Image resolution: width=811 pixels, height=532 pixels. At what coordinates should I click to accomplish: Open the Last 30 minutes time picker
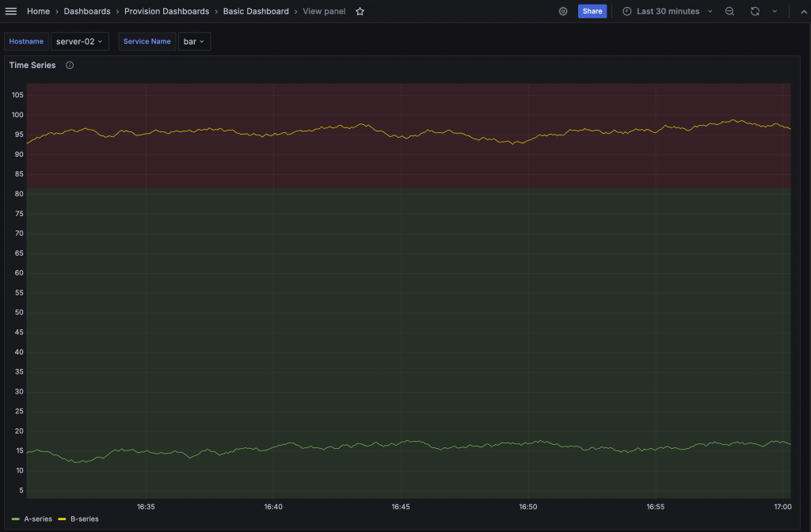tap(667, 11)
